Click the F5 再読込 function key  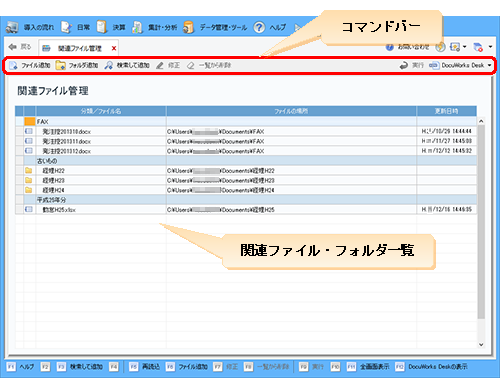tap(145, 367)
